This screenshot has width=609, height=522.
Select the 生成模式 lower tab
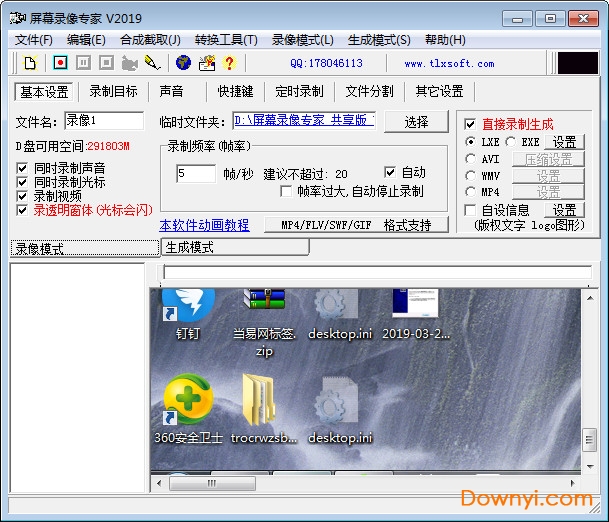[235, 247]
